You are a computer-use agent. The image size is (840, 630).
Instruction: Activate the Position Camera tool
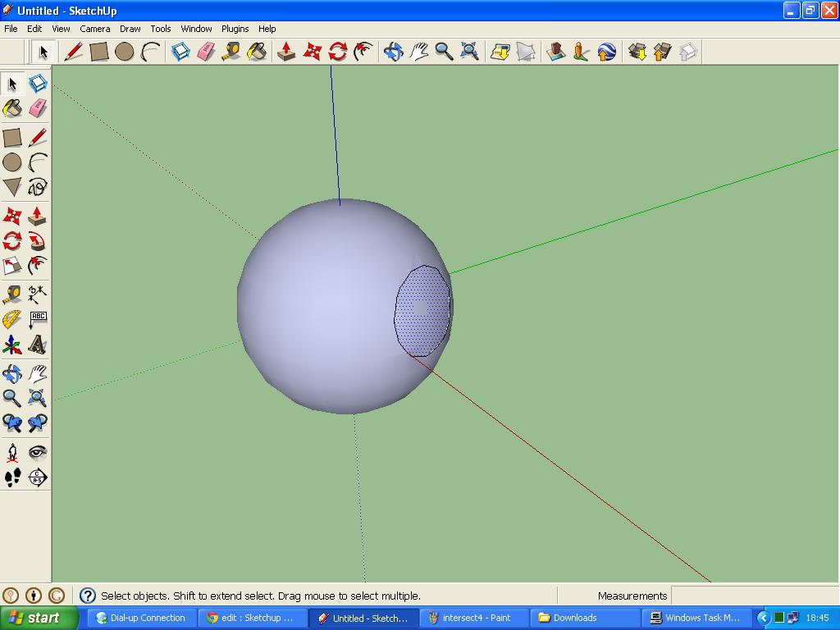[x=11, y=453]
